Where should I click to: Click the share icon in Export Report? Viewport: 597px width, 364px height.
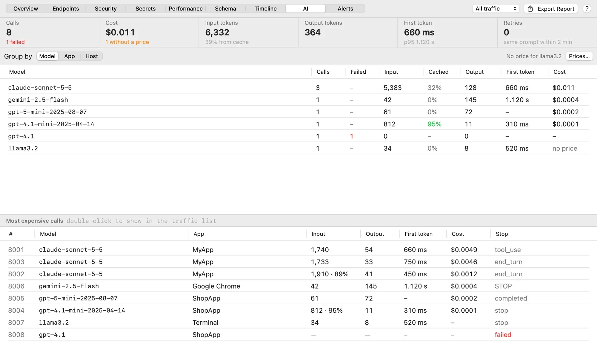(x=530, y=9)
